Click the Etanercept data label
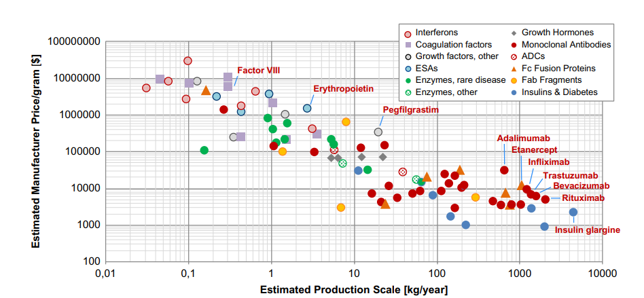 535,149
